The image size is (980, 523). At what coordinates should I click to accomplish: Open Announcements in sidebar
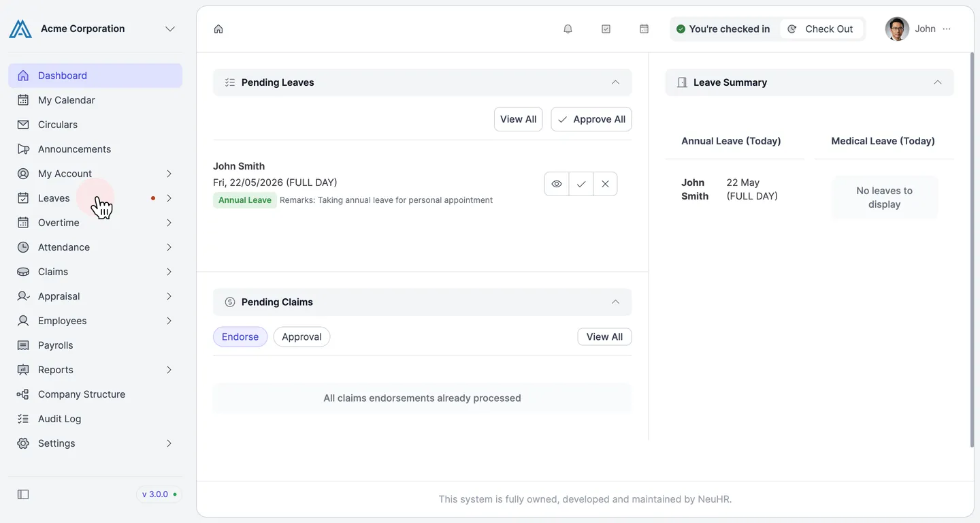[x=95, y=149]
